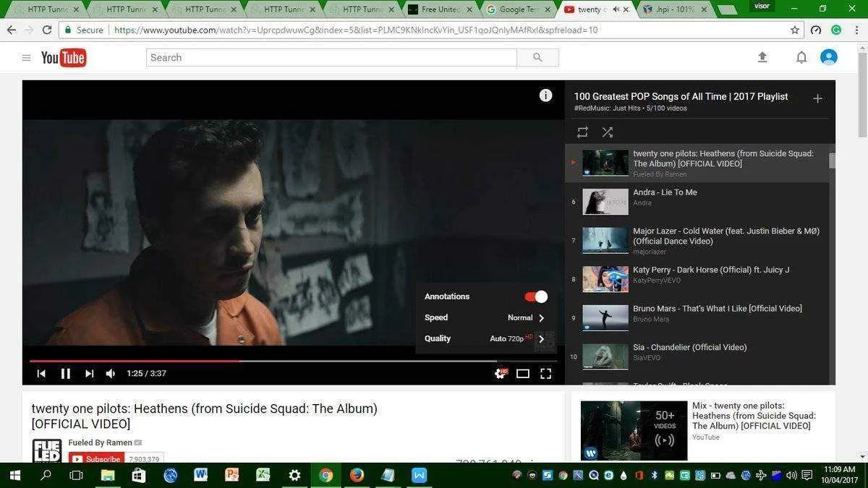Open the upload video icon
Viewport: 868px width, 488px height.
[762, 57]
